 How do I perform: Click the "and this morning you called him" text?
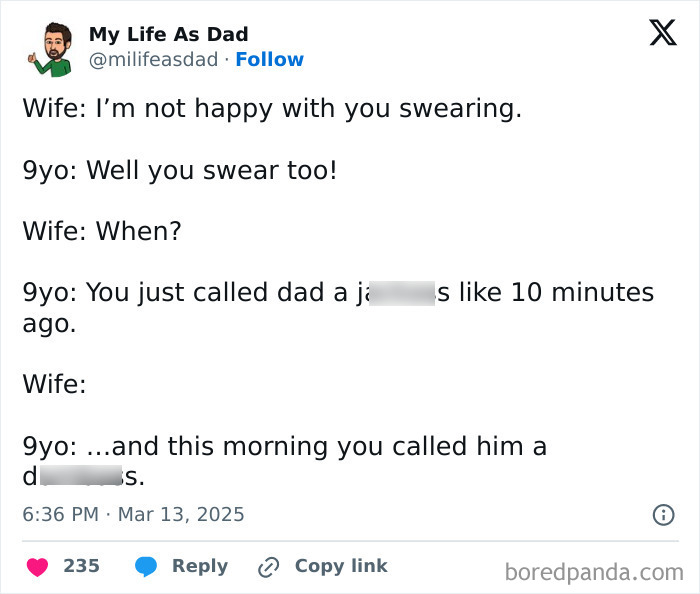(285, 446)
